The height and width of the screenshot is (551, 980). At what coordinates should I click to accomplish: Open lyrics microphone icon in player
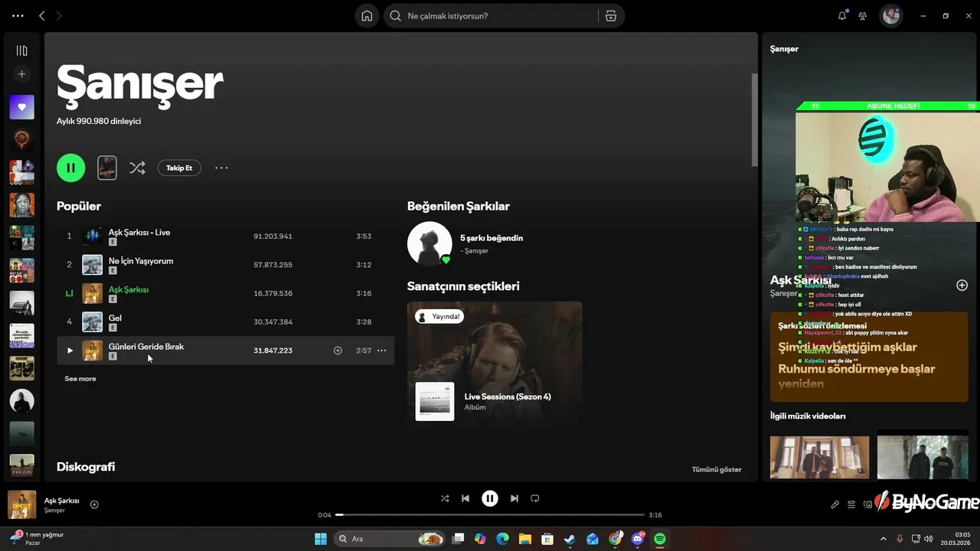click(835, 504)
